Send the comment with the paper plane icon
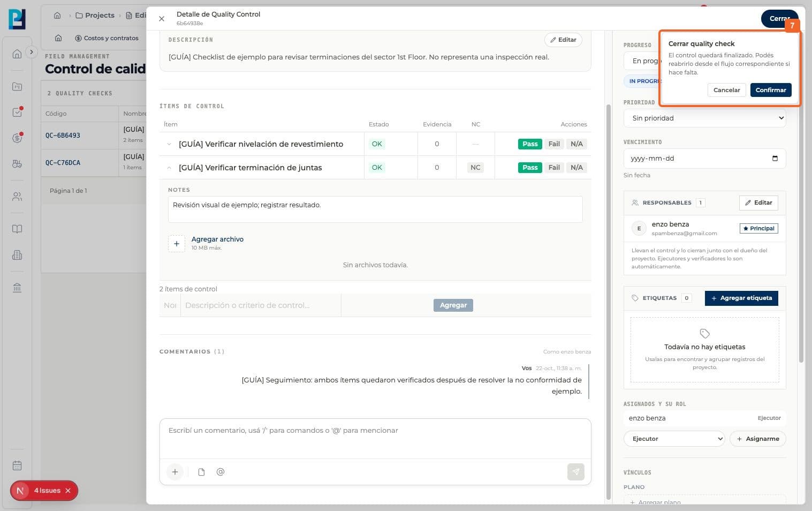This screenshot has width=812, height=511. tap(576, 472)
